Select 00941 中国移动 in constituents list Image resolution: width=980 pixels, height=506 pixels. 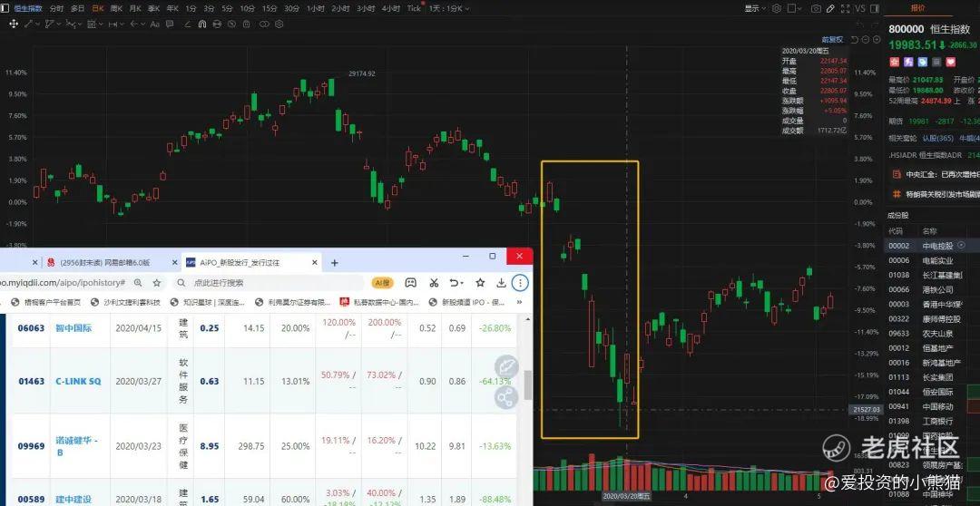tap(932, 406)
